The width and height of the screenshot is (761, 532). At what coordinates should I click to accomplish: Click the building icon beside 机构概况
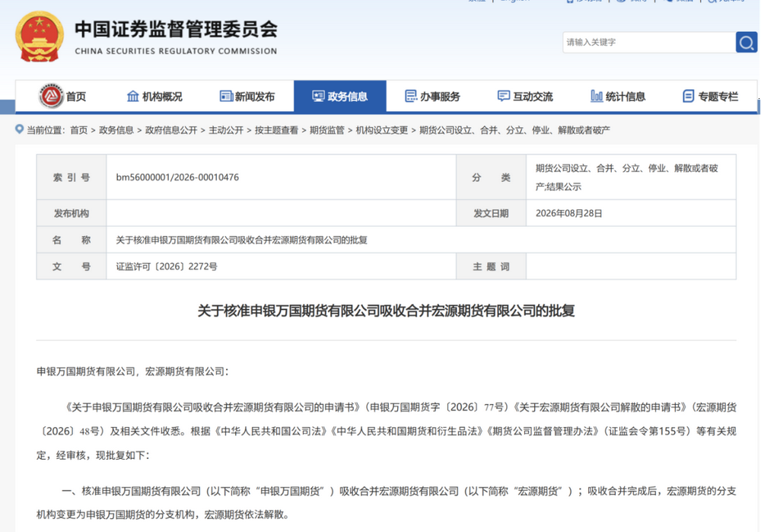[132, 96]
